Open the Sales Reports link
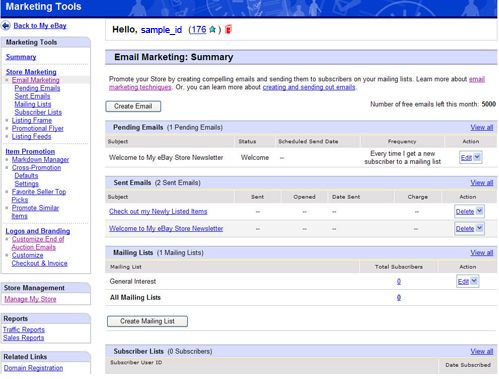Viewport: 499px width, 379px height. point(23,338)
